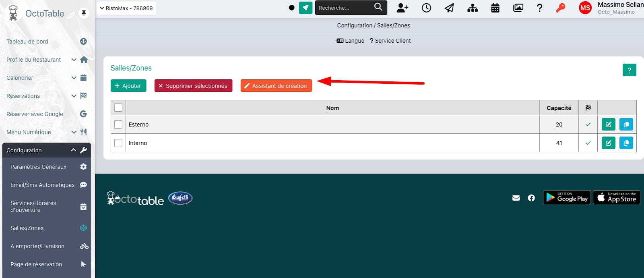Click the OctoTable logo in sidebar

click(36, 13)
